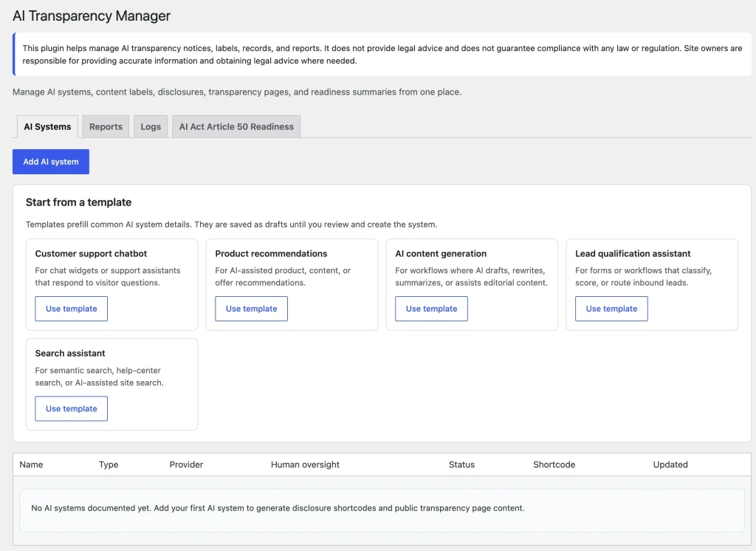Use the Lead qualification assistant template

coord(611,309)
